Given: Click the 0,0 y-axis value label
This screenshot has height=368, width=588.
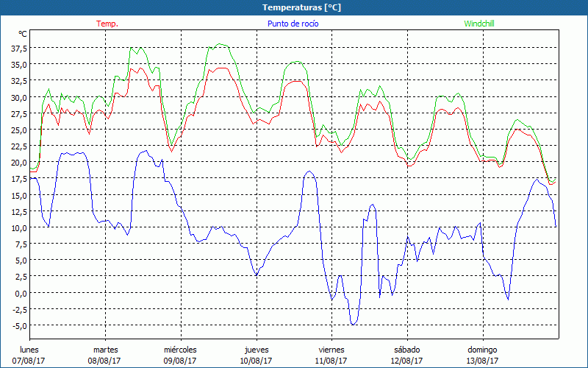Looking at the screenshot, I should (21, 293).
